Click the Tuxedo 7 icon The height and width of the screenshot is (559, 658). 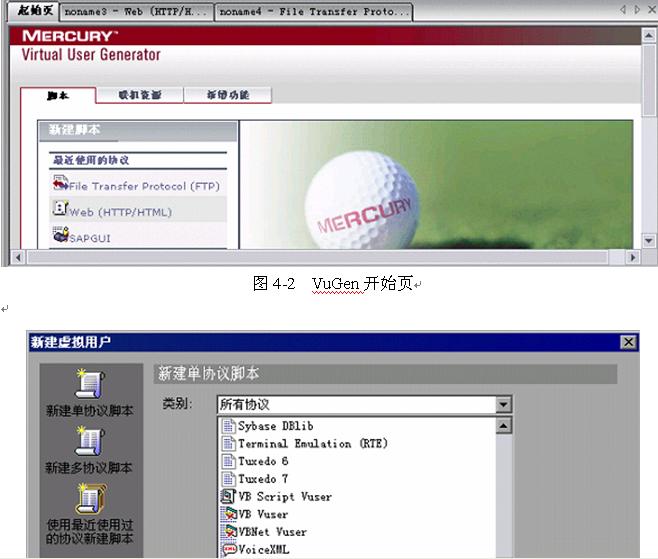(x=228, y=478)
